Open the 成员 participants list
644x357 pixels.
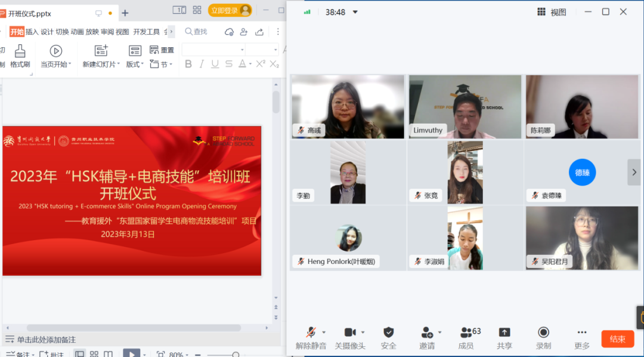point(466,333)
